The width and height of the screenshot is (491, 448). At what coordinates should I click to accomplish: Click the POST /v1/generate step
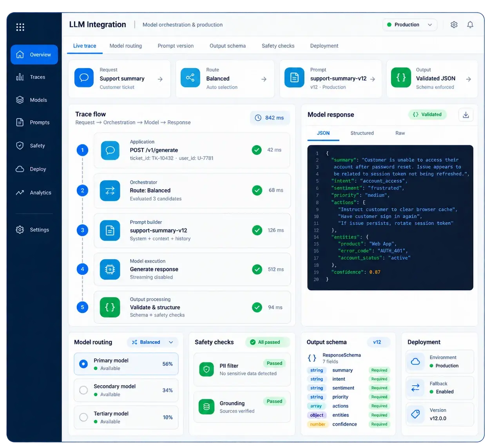[x=192, y=150]
